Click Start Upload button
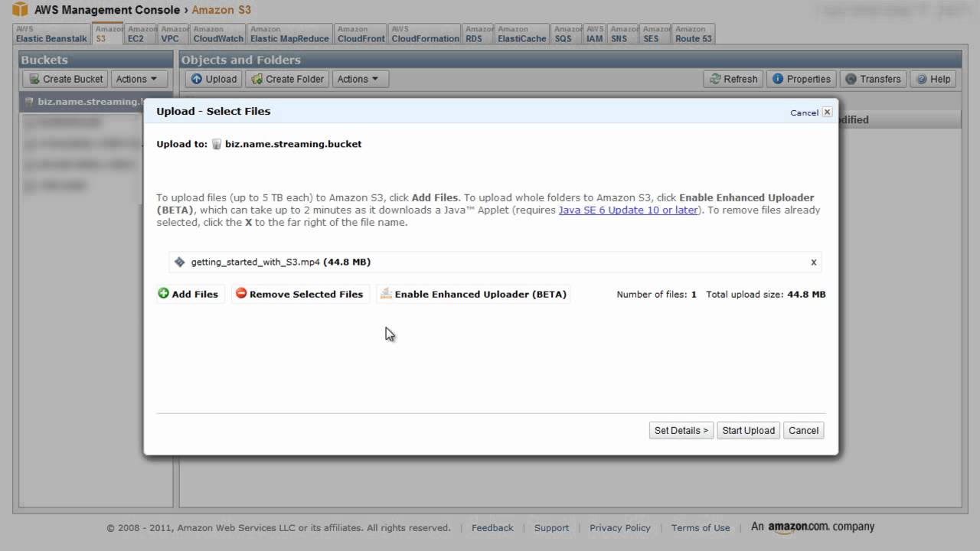Screen dimensions: 980x551 748,430
